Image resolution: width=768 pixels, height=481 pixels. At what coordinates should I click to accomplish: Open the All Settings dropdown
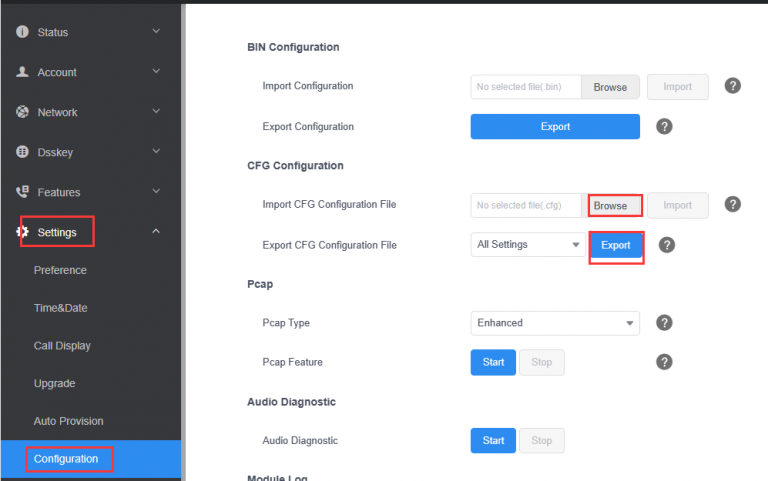click(528, 245)
